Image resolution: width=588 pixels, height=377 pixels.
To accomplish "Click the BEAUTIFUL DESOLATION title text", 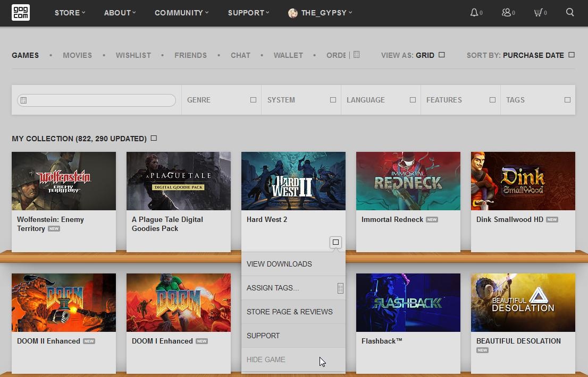I will (519, 341).
